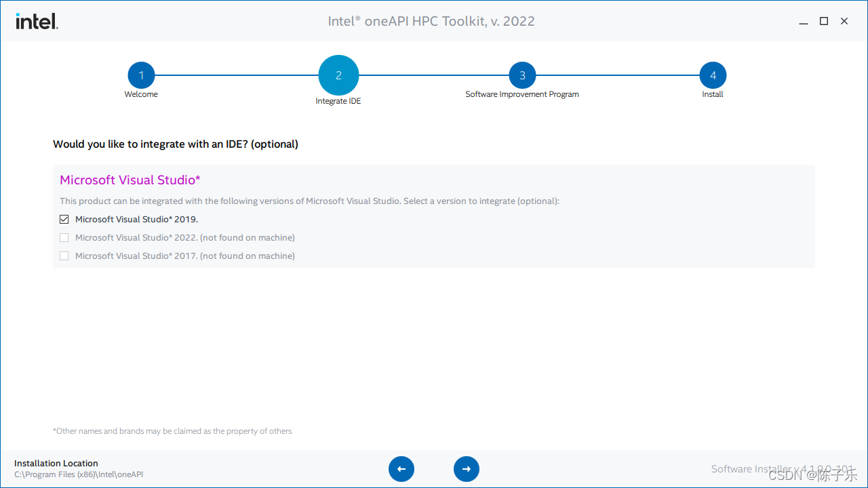Click the Installation Location heading

pyautogui.click(x=56, y=463)
